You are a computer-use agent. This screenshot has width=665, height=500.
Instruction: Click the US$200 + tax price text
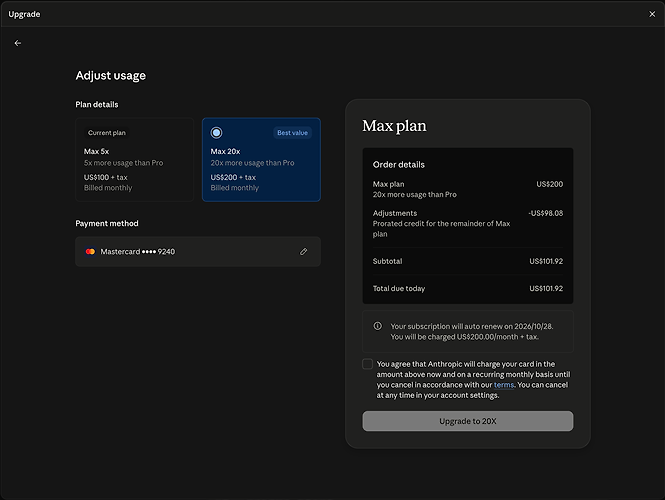coord(233,177)
